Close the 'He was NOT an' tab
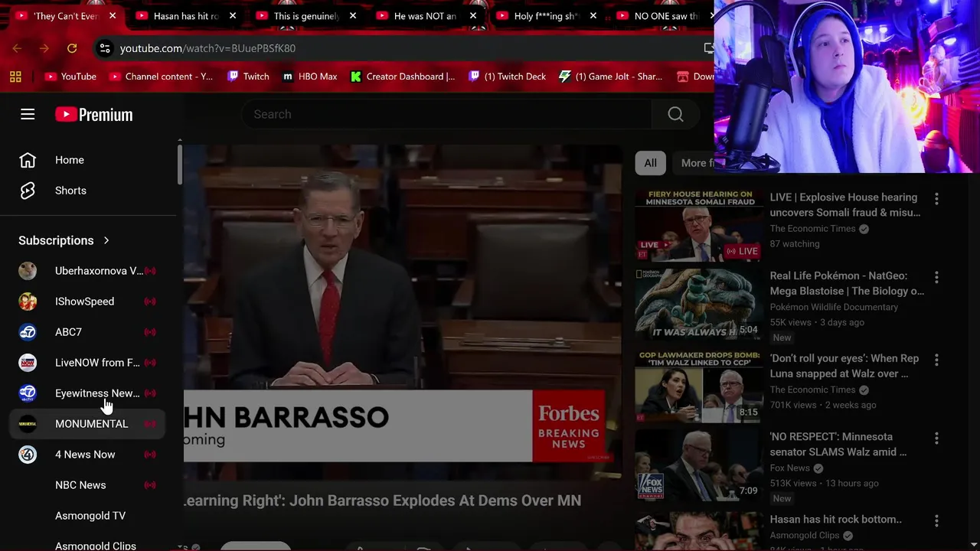Screen dimensions: 980x551 point(473,16)
